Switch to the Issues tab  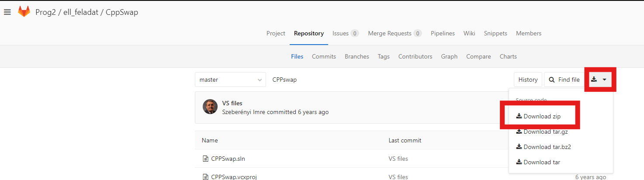point(345,33)
